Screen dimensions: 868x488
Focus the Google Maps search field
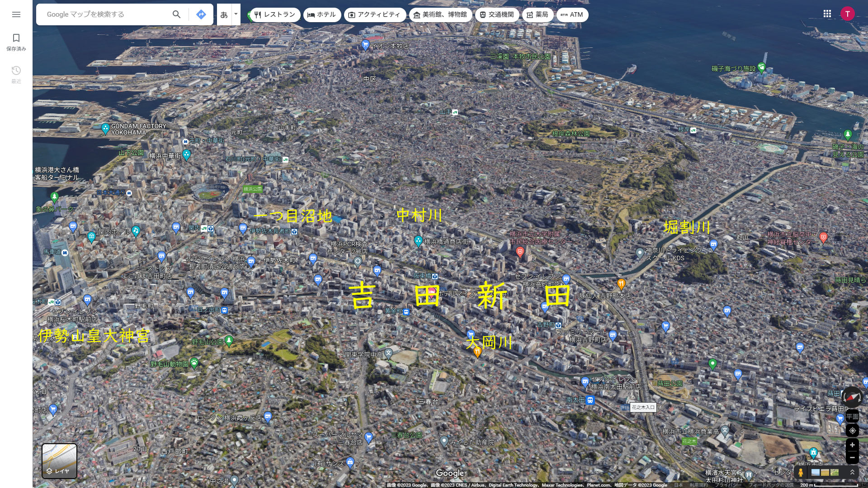[104, 14]
